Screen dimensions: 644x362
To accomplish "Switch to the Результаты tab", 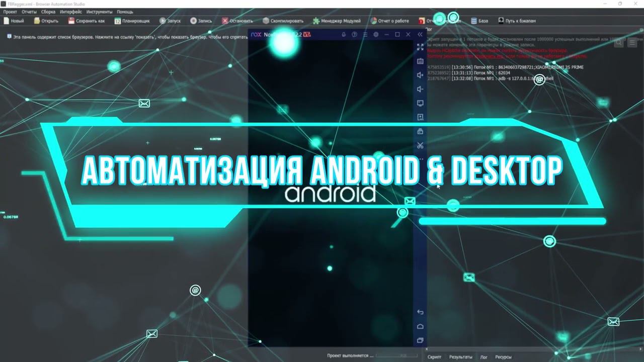I will point(460,357).
